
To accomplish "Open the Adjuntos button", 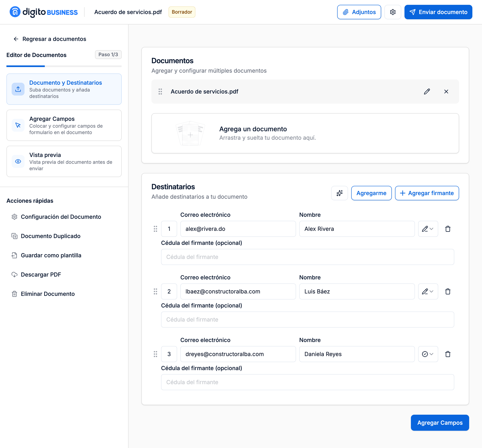I will 359,12.
